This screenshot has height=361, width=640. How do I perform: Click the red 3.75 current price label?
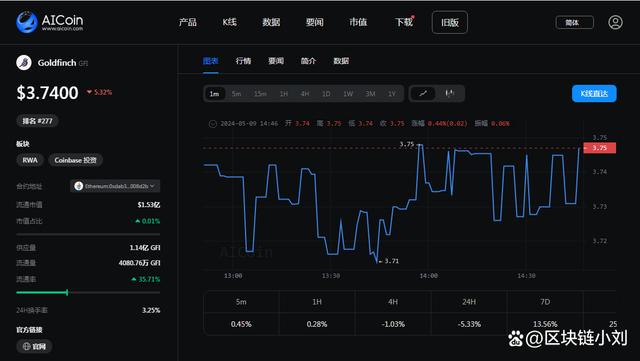coord(599,148)
